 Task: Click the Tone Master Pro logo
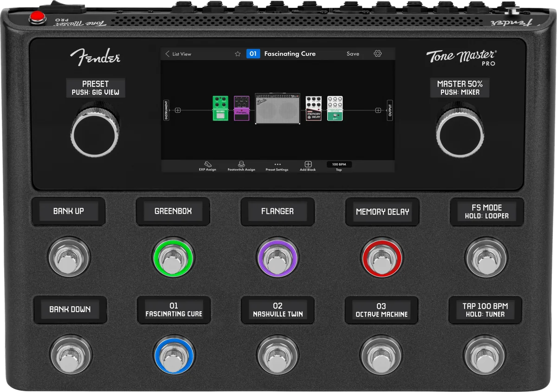pyautogui.click(x=461, y=58)
